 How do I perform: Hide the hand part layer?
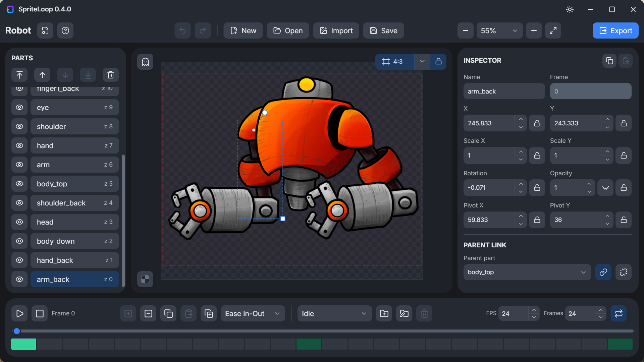click(19, 145)
